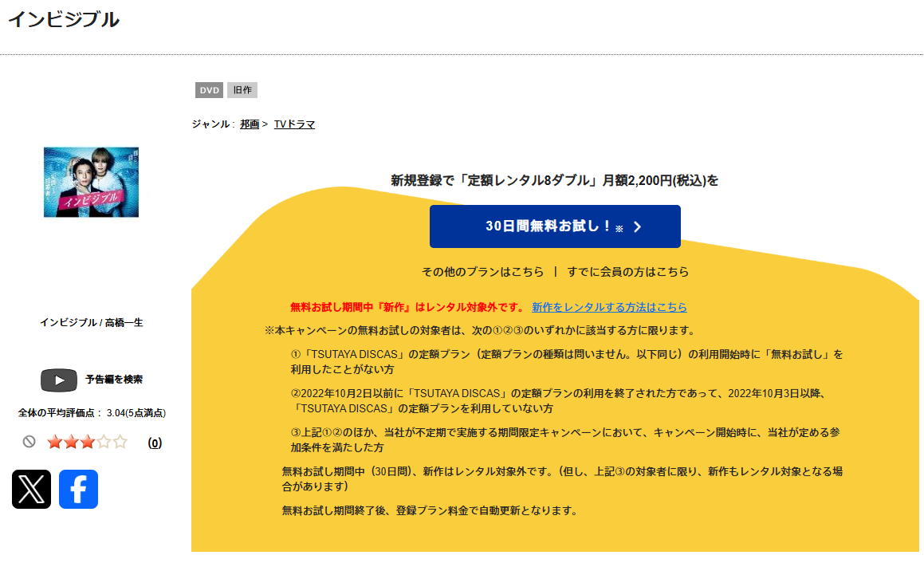924x563 pixels.
Task: Click condition ③ about 期間限定キャンペーン
Action: coord(565,439)
